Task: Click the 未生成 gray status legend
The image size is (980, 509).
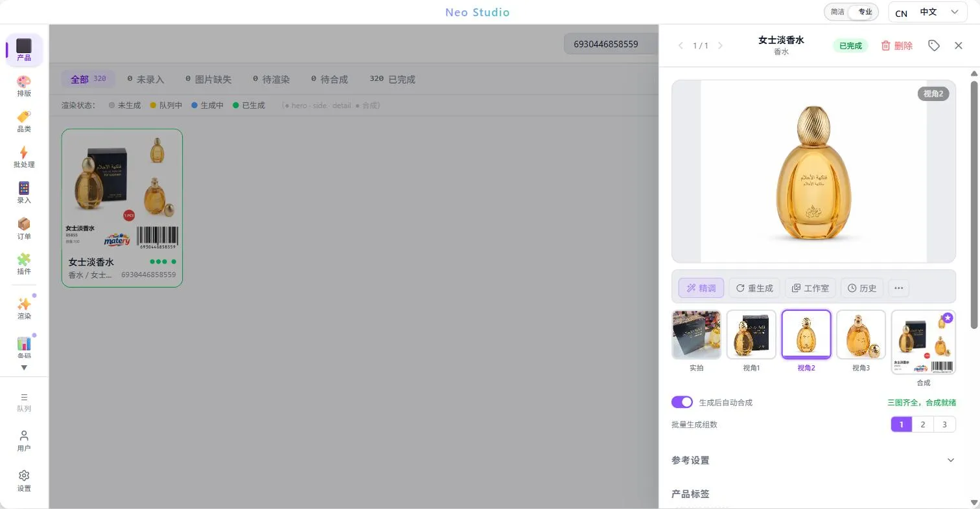Action: pyautogui.click(x=124, y=105)
